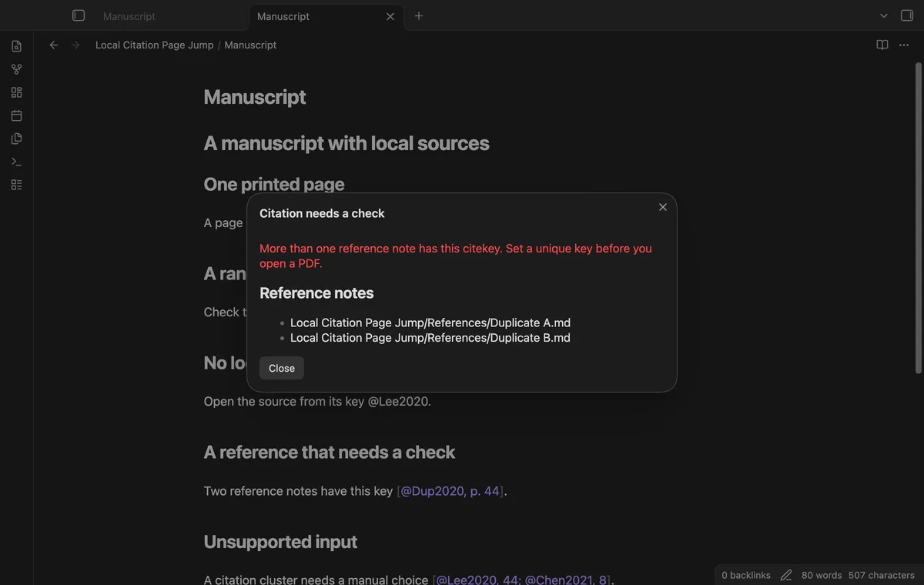Click the Citation needs a check title
Image resolution: width=924 pixels, height=585 pixels.
click(x=322, y=213)
